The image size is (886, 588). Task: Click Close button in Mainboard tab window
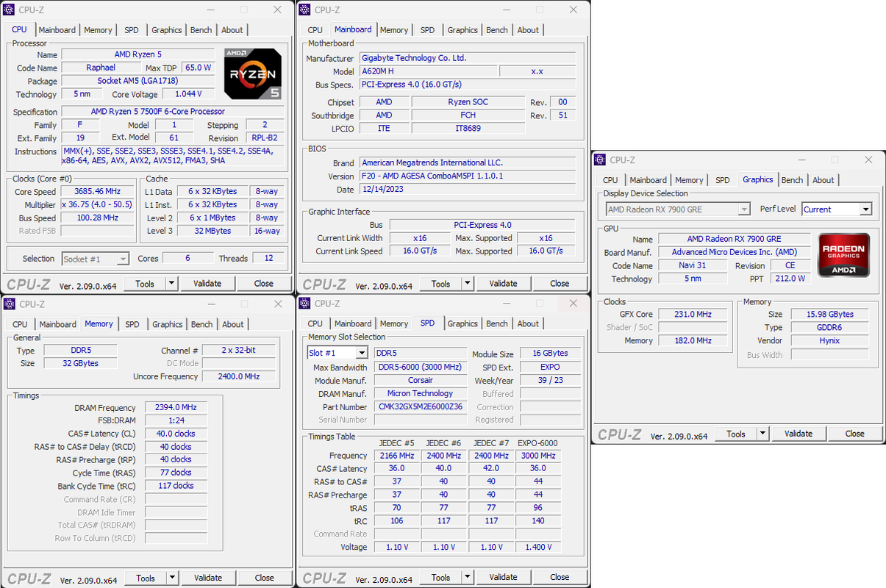click(560, 284)
